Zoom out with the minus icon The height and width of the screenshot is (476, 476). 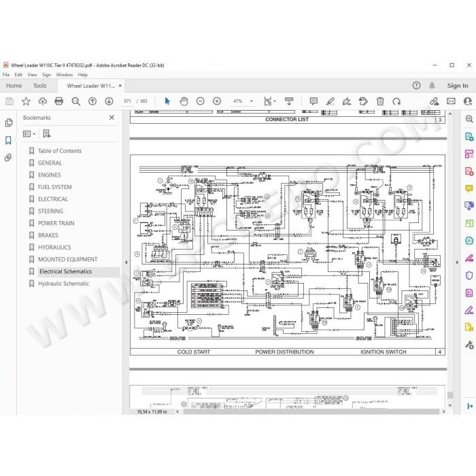tap(201, 101)
